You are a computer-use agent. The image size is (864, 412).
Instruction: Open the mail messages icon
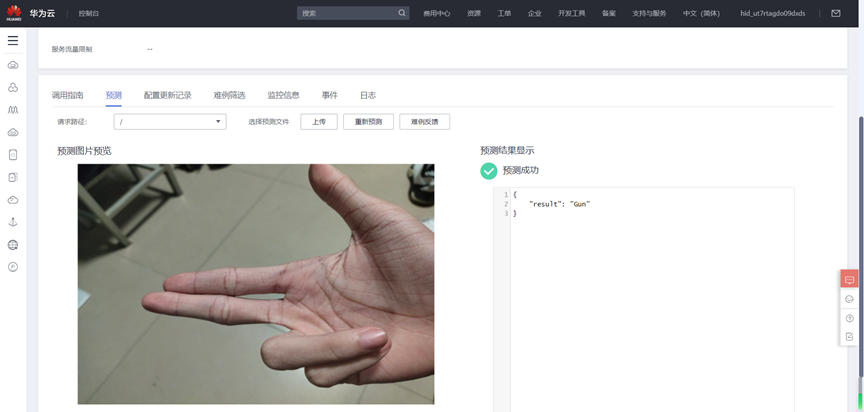836,13
